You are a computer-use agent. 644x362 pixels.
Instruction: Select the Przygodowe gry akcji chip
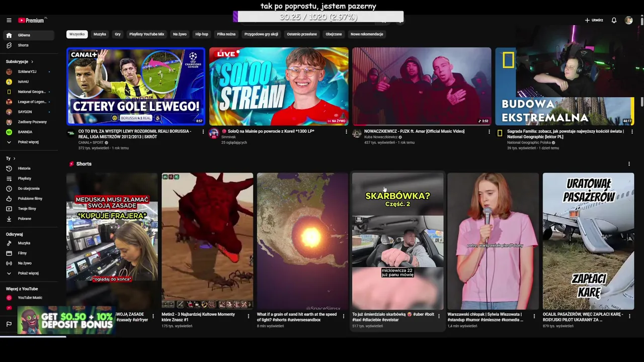click(261, 34)
